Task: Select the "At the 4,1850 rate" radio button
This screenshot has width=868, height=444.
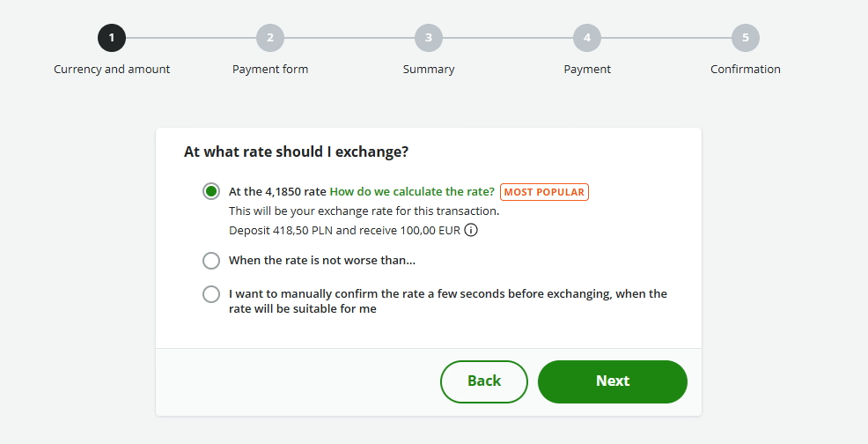Action: 211,192
